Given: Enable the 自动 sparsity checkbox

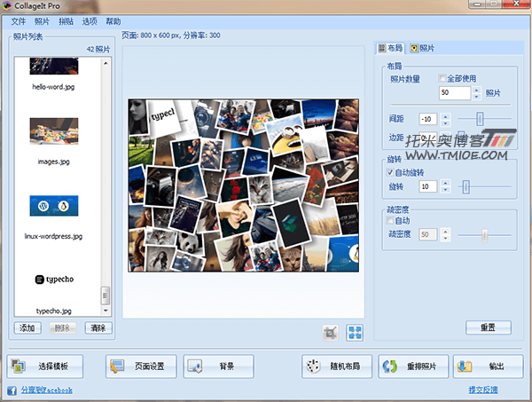Looking at the screenshot, I should (390, 221).
